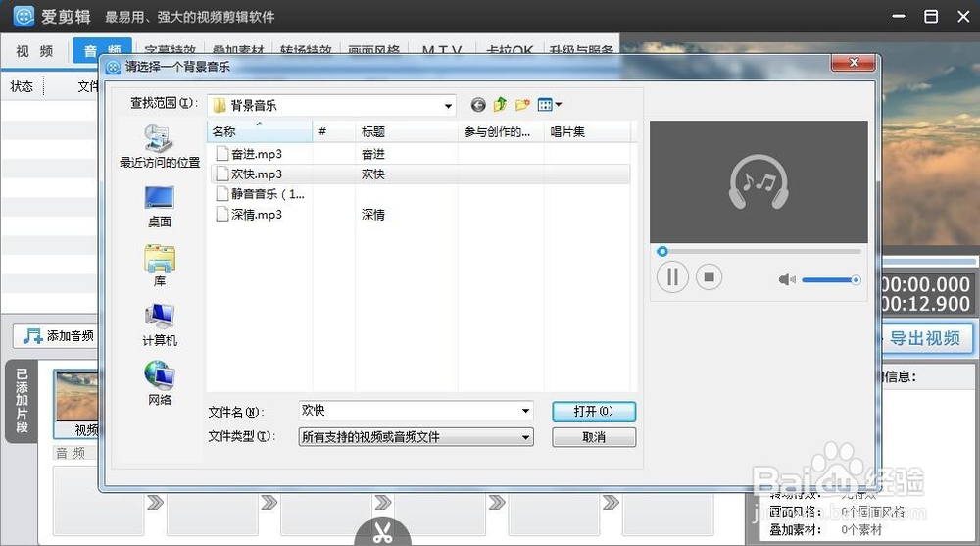
Task: Minimize the 爱剪辑 window
Action: [x=899, y=17]
